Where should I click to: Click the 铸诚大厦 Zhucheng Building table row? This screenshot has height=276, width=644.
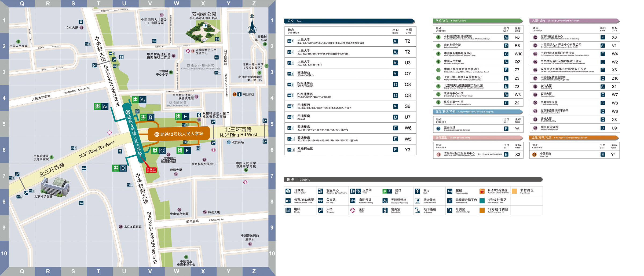[575, 120]
